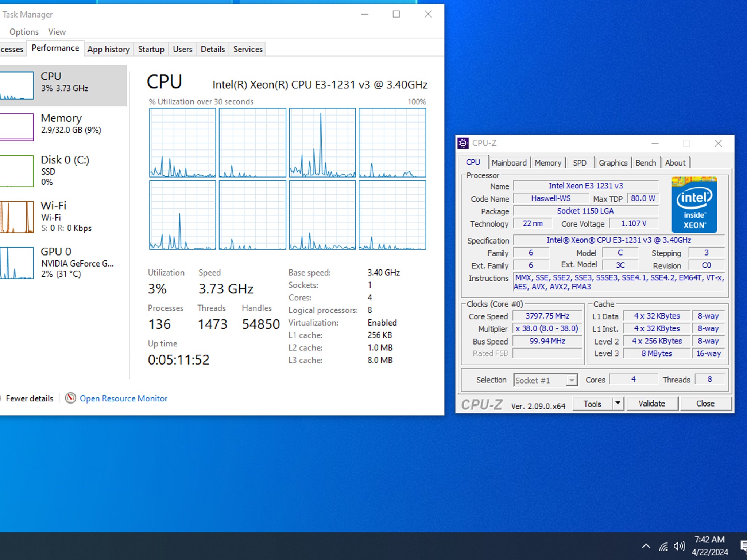Click Fewer details in Task Manager
747x560 pixels.
[x=30, y=398]
